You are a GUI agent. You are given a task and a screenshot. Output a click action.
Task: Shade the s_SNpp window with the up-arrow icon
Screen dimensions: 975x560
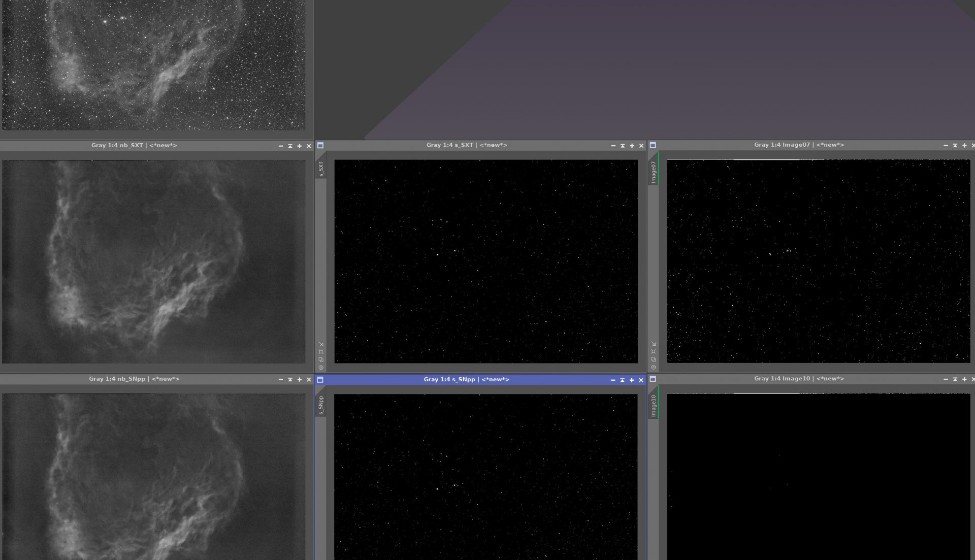623,380
